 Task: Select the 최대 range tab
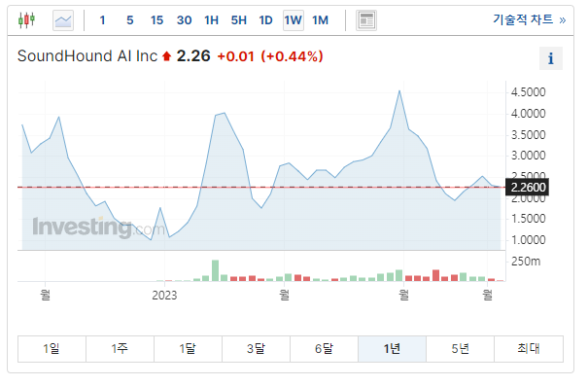point(529,349)
